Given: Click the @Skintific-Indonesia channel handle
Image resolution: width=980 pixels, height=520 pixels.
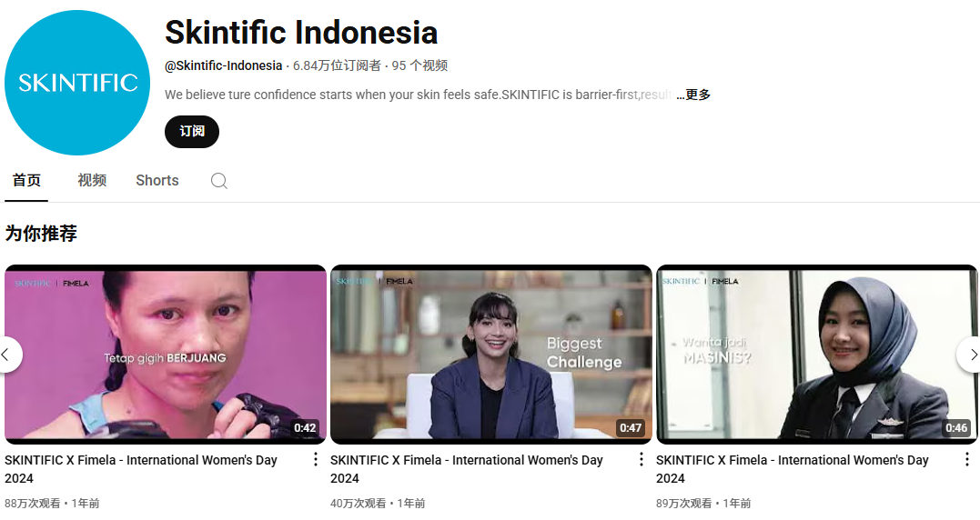Looking at the screenshot, I should point(224,65).
